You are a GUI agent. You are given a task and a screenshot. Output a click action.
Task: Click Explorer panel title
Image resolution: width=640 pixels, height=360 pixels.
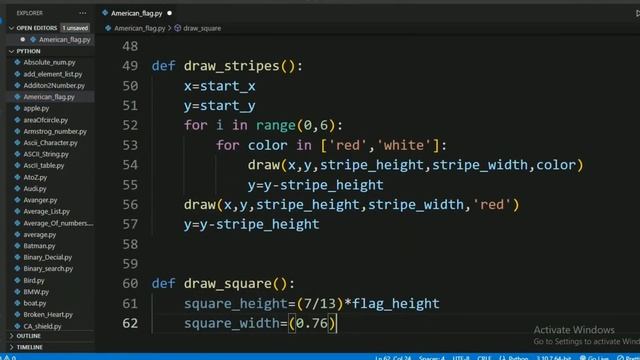(29, 13)
